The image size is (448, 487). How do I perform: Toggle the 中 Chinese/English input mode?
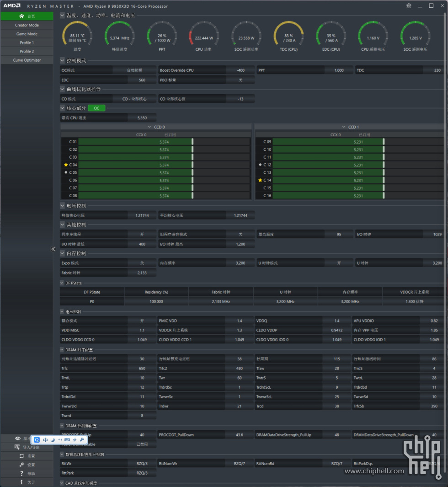[x=45, y=440]
